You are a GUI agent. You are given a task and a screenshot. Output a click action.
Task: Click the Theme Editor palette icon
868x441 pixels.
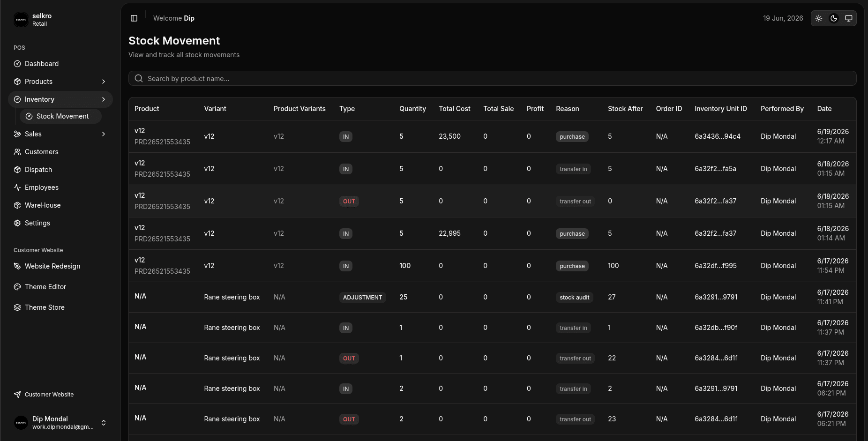17,287
